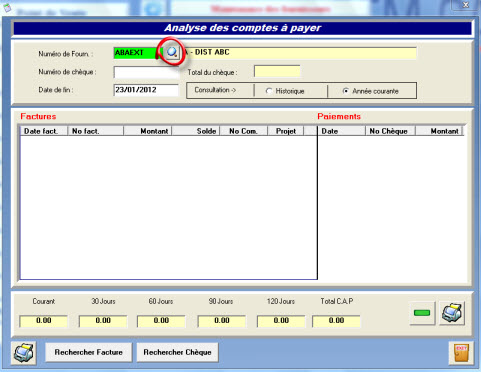Screen dimensions: 481x372
Task: Click the Numéro de chèque label
Action: click(67, 72)
